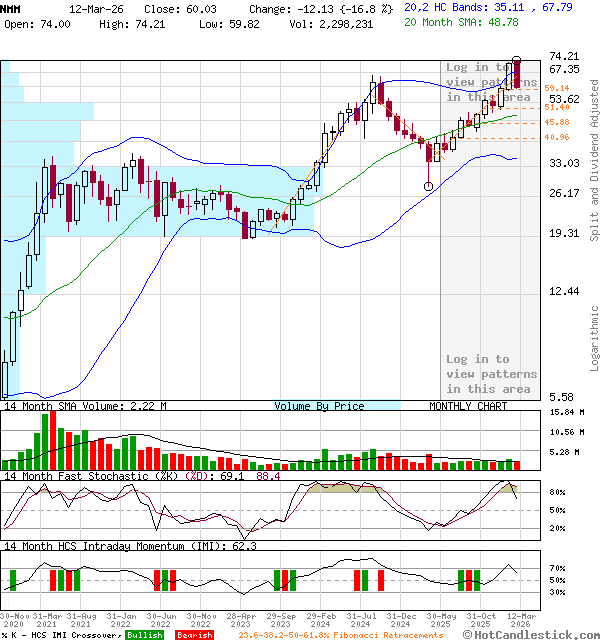
Task: Click the Fibonacci Retracements legend text
Action: click(341, 635)
